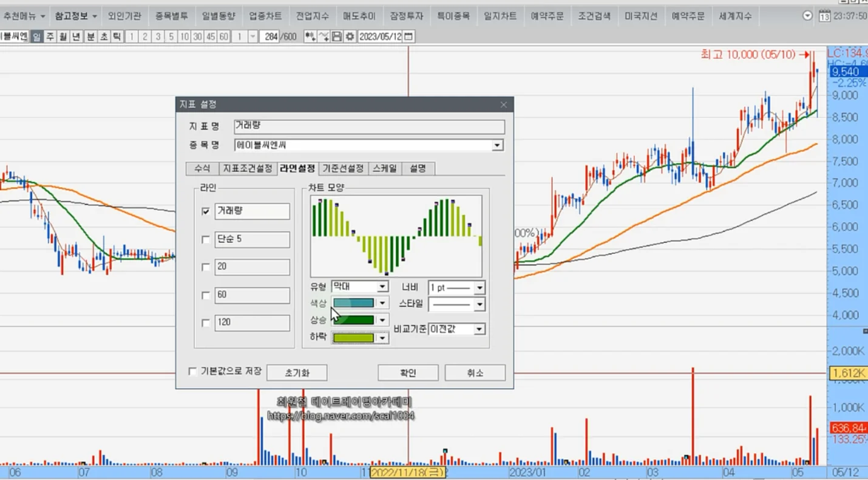Switch to the 설명 tab
The width and height of the screenshot is (868, 480).
(418, 168)
